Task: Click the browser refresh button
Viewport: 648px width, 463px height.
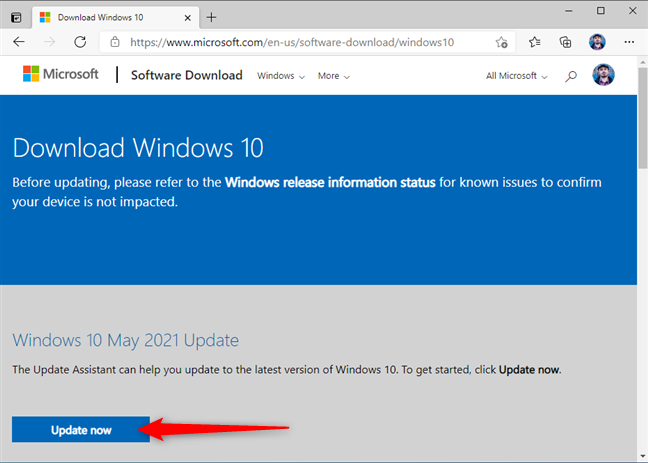Action: click(x=79, y=42)
